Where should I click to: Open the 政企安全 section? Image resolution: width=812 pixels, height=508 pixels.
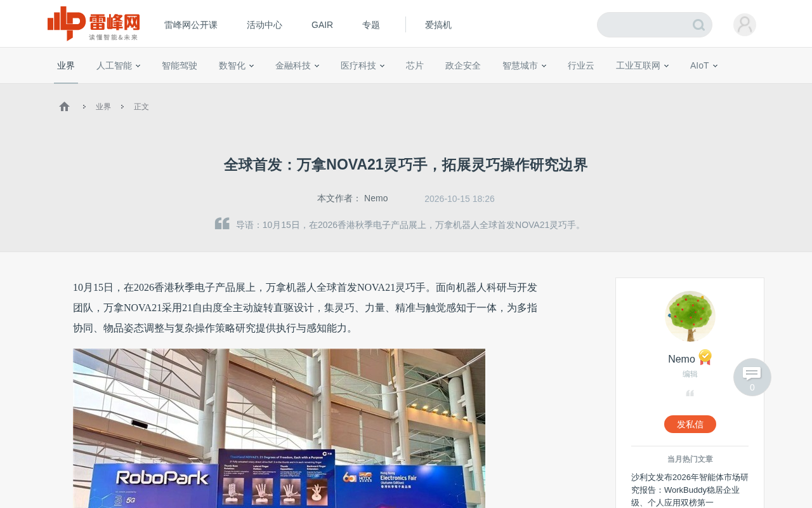point(463,65)
